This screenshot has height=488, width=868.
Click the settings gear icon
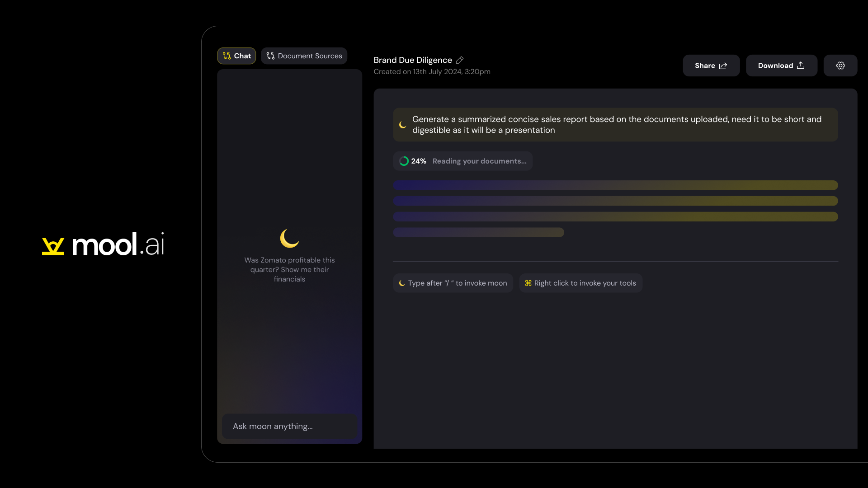point(840,66)
